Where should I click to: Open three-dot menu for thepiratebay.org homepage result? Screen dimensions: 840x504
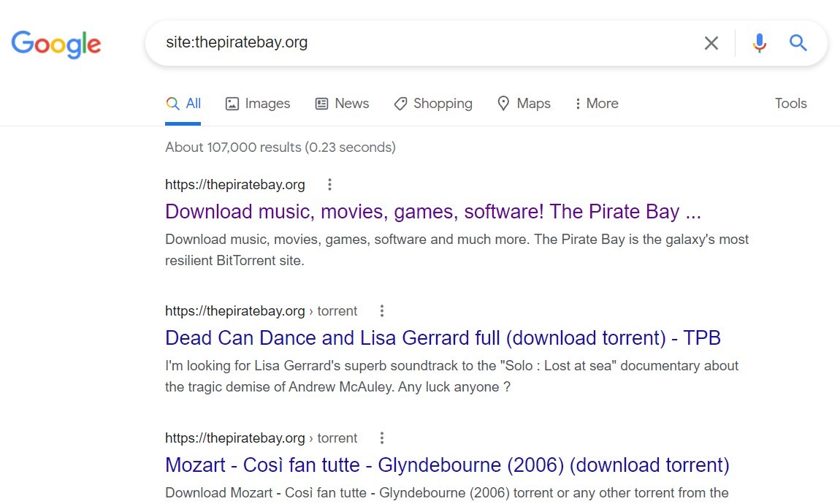point(329,185)
